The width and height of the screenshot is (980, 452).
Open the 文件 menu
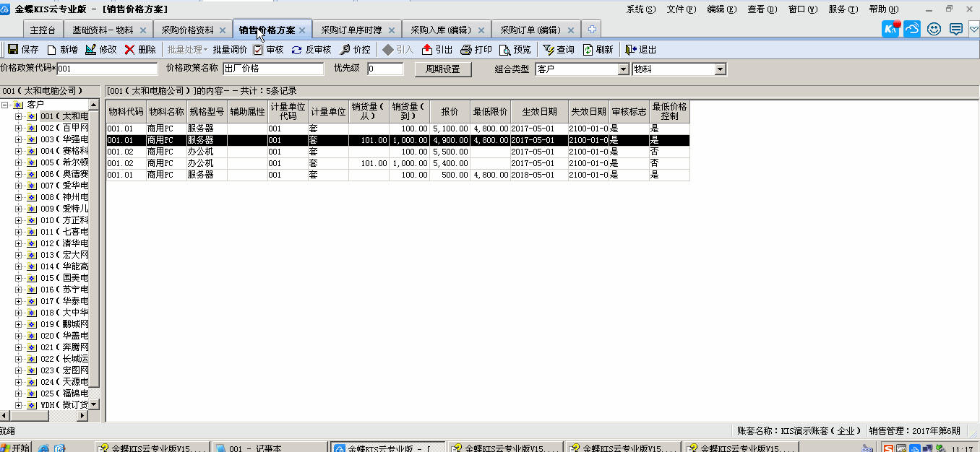680,9
